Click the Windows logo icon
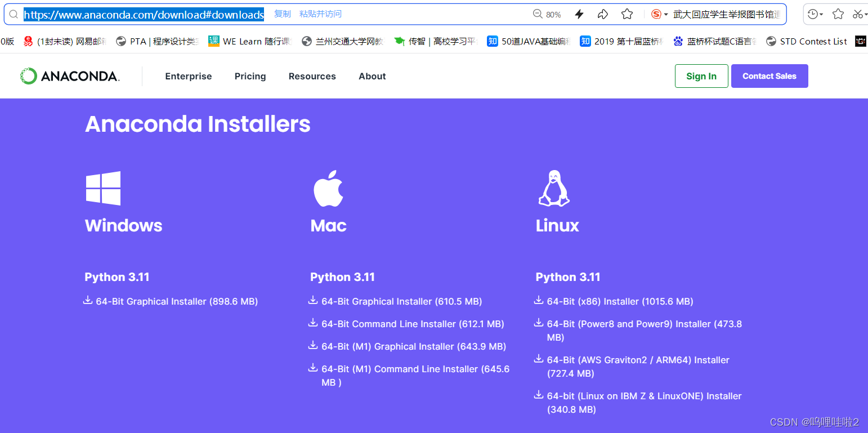Screen dimensions: 868x433 point(103,188)
